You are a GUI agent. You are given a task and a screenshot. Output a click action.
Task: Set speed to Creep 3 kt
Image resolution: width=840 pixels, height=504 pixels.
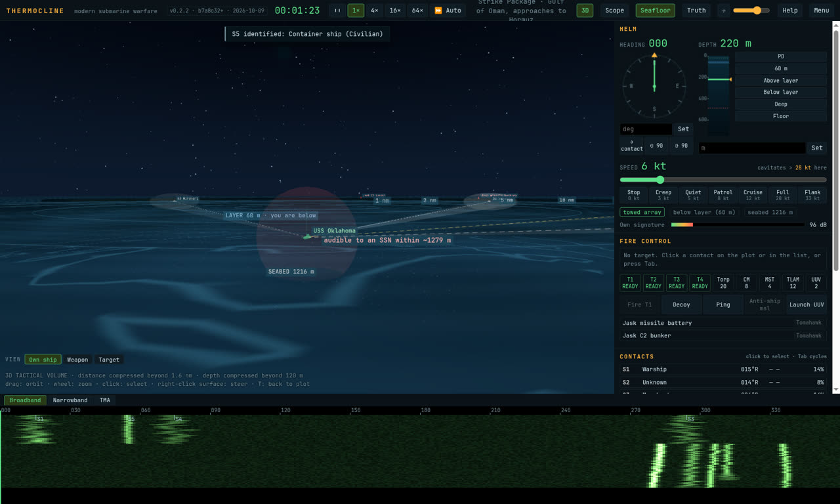663,195
